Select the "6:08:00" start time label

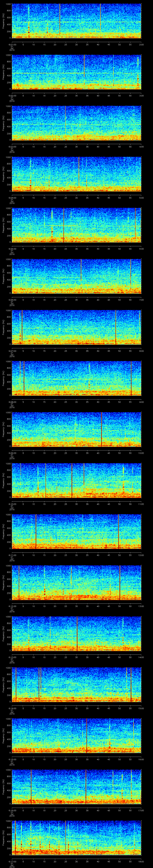tap(12, 402)
